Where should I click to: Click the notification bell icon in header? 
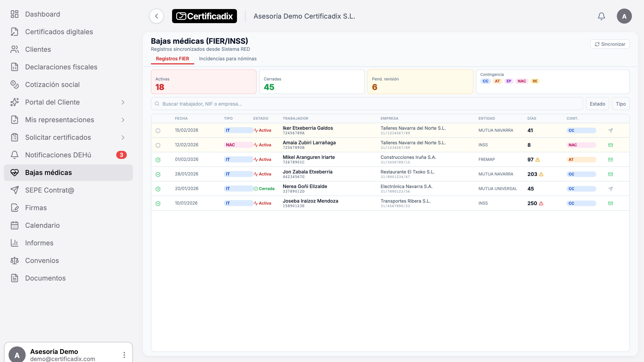[601, 16]
